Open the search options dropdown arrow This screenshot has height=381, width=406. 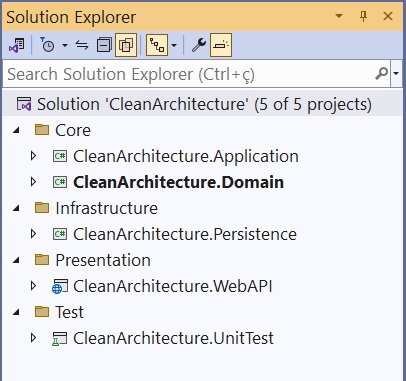pos(396,73)
